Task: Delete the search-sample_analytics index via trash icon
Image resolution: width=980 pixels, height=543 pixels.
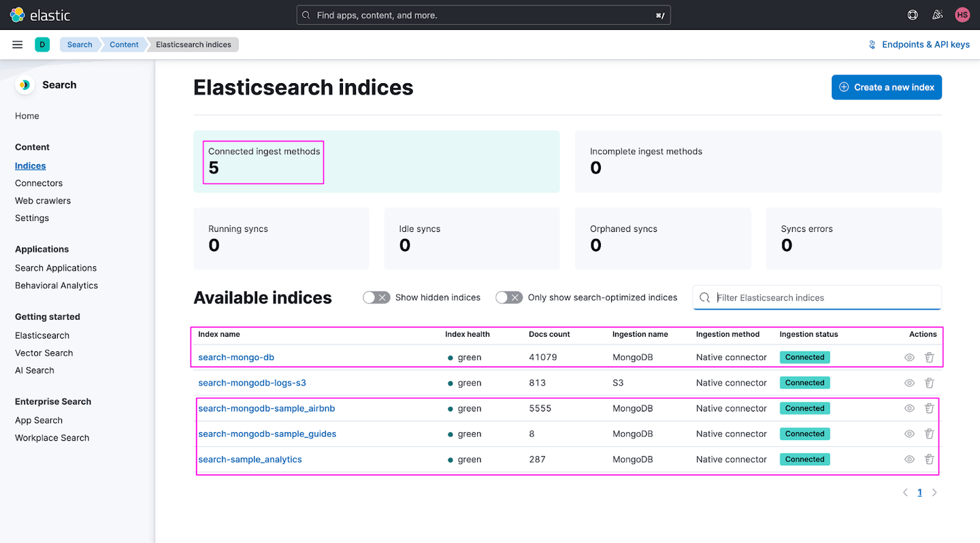Action: [929, 459]
